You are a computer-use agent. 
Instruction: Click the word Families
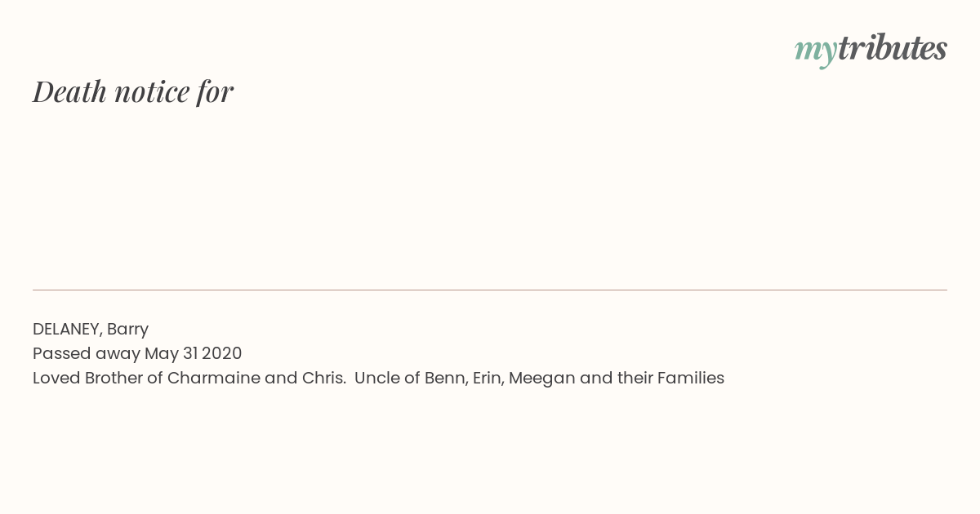click(691, 379)
